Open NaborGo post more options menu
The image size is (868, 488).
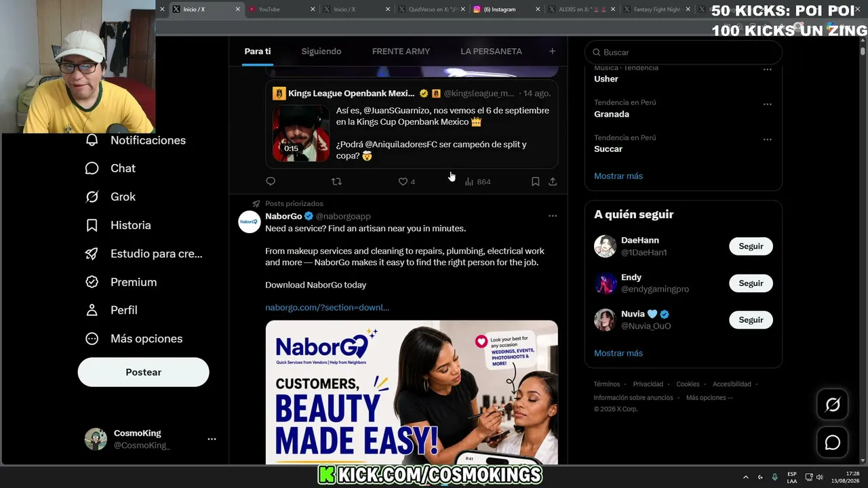click(x=553, y=216)
